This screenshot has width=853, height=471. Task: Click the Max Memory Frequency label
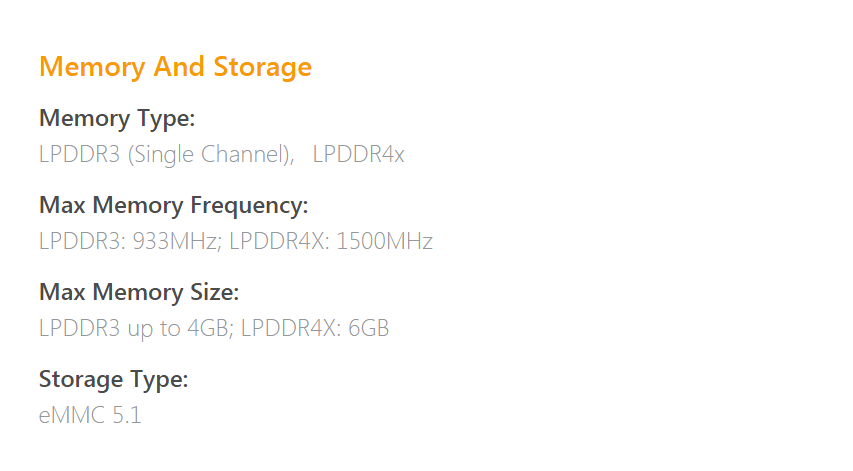pos(174,206)
